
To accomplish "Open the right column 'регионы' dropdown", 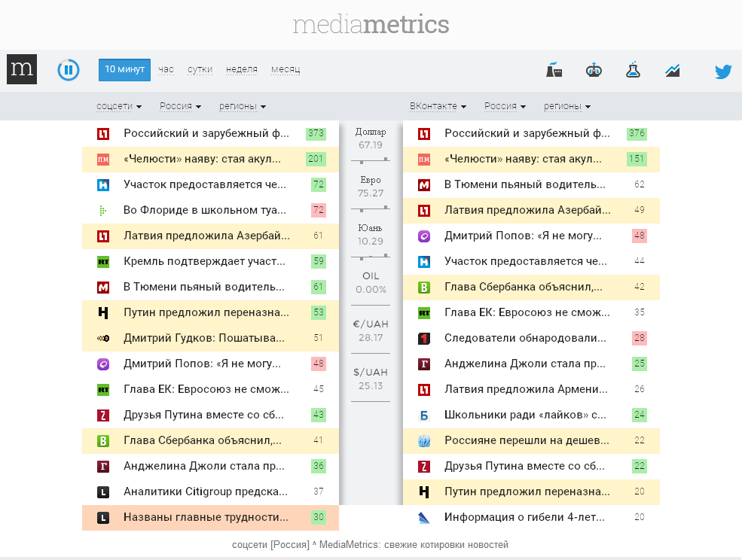I will coord(567,106).
